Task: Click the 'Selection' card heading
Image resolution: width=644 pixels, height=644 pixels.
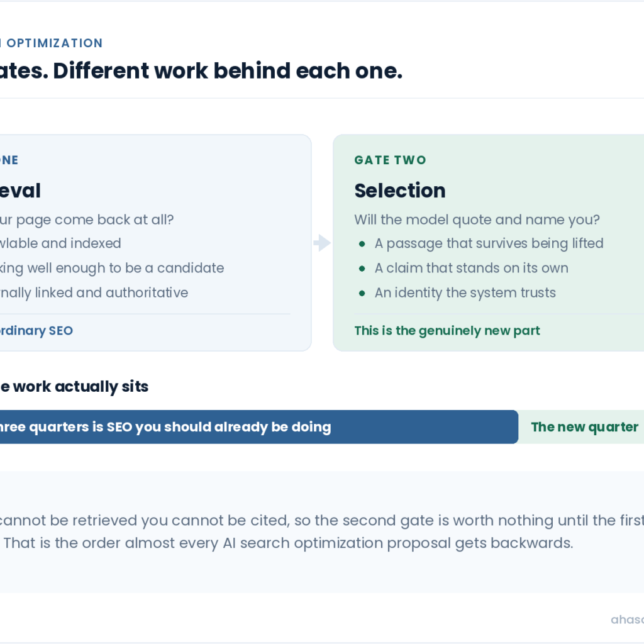Action: [x=400, y=191]
